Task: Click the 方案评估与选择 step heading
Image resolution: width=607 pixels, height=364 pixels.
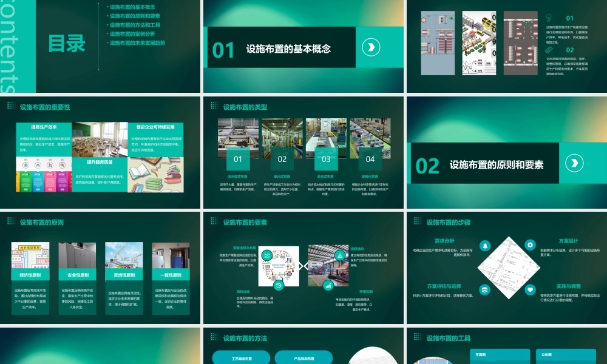Action: point(444,286)
